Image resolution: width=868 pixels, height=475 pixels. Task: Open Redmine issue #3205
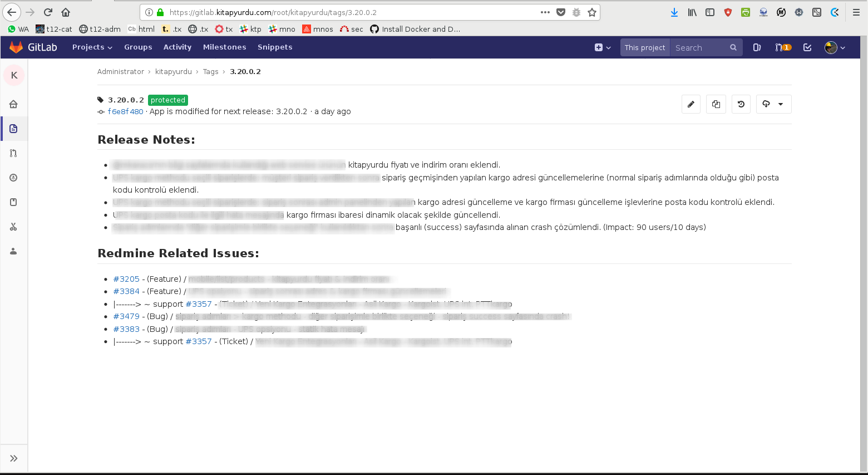click(126, 279)
